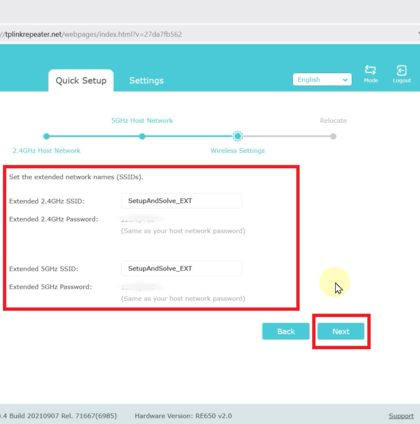420x424 pixels.
Task: Click the Wireless Settings step marker
Action: click(238, 136)
